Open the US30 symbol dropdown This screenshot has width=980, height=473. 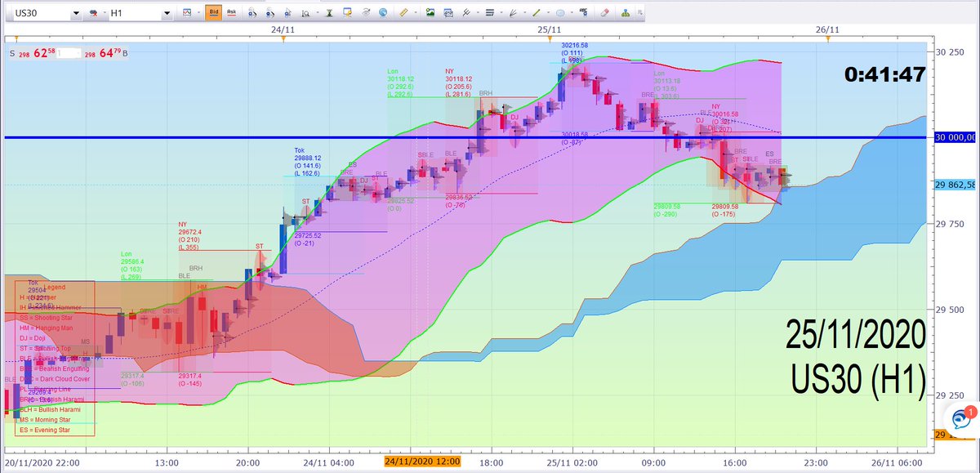(x=78, y=13)
